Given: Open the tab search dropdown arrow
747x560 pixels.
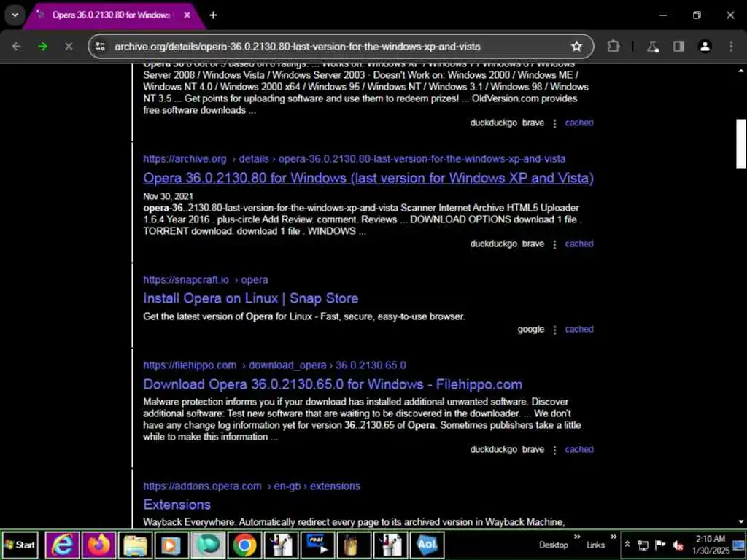Looking at the screenshot, I should (15, 15).
